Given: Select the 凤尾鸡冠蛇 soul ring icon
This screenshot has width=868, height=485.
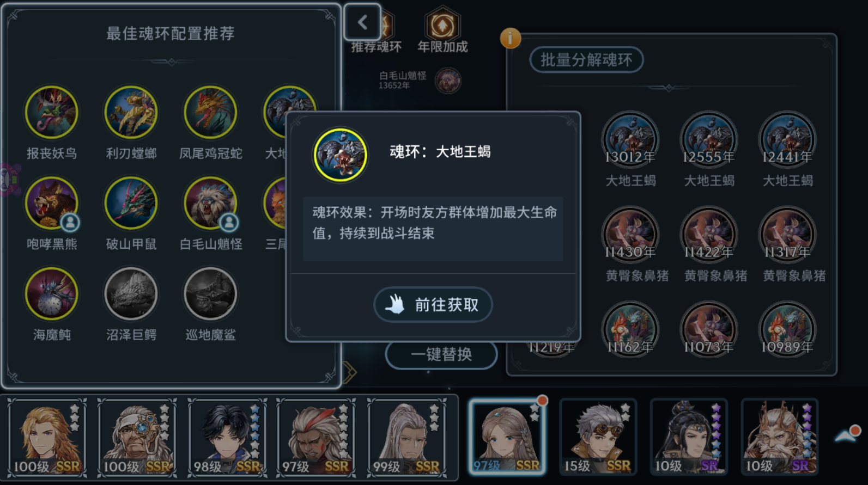Looking at the screenshot, I should [210, 112].
